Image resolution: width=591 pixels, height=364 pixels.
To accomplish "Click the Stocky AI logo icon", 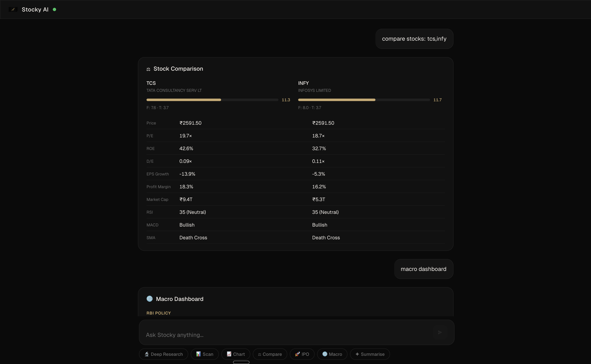I will click(13, 9).
